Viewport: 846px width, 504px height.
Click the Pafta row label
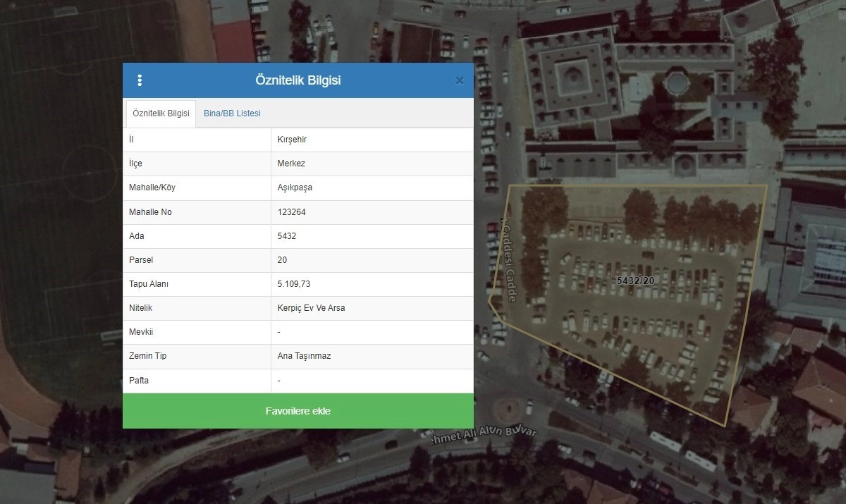pos(139,381)
